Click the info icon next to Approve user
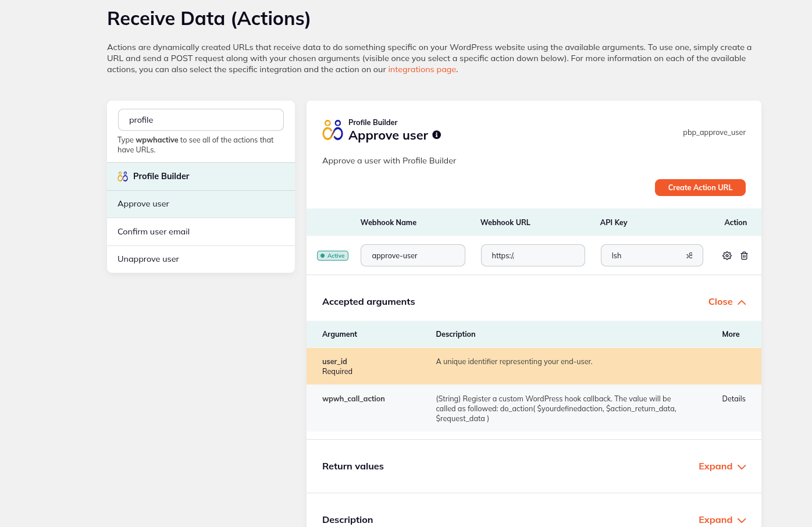The height and width of the screenshot is (527, 812). (436, 134)
